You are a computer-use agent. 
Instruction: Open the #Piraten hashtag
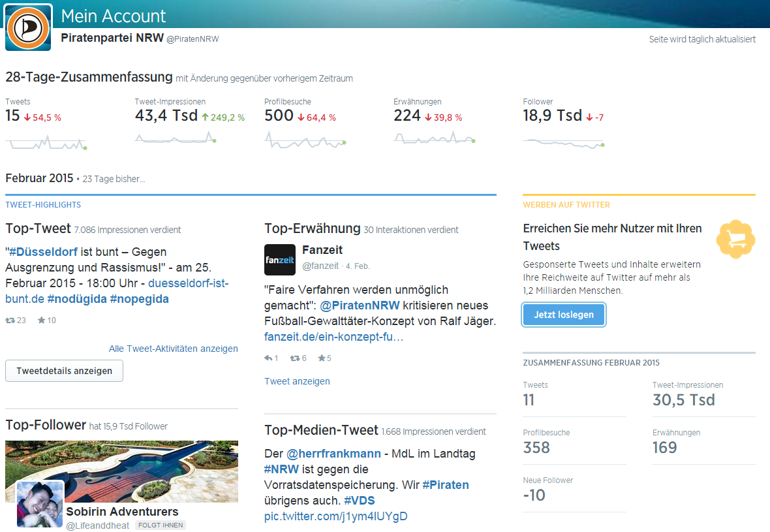tap(446, 485)
